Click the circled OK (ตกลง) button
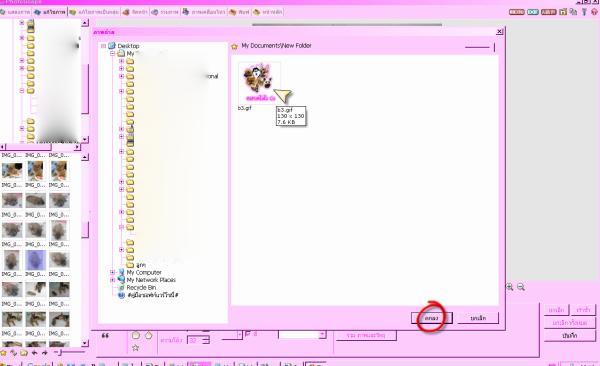 coord(432,318)
